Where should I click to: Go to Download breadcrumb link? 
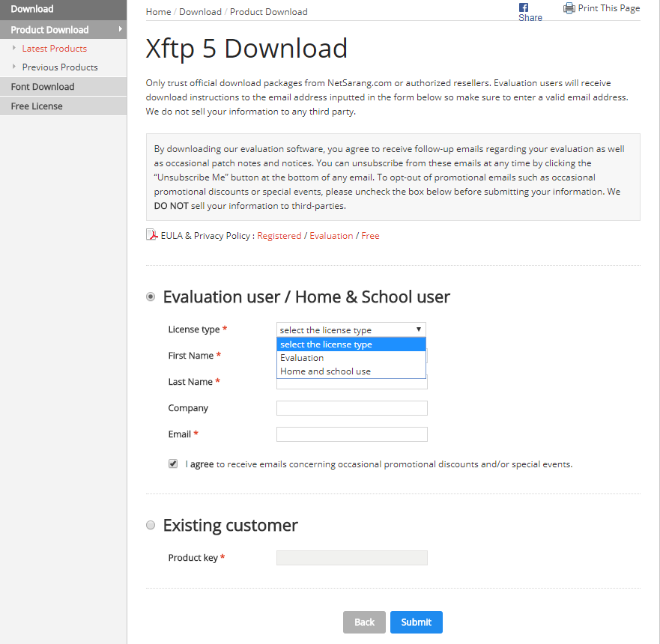(x=200, y=12)
